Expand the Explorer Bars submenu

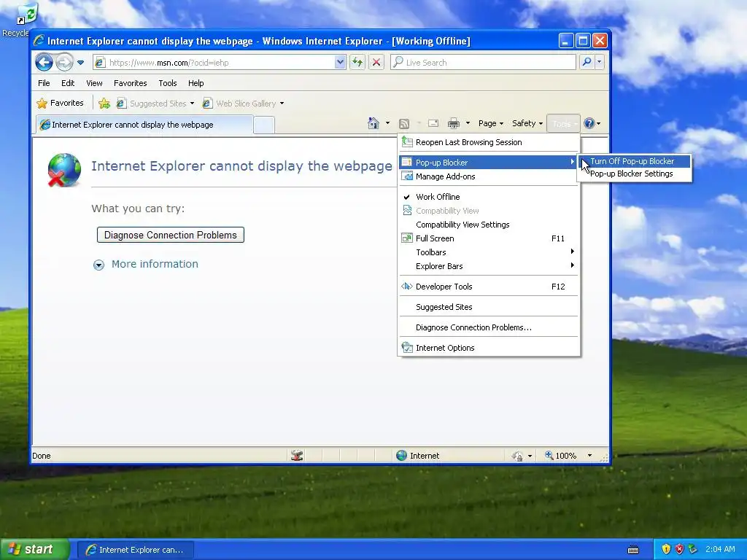click(489, 265)
